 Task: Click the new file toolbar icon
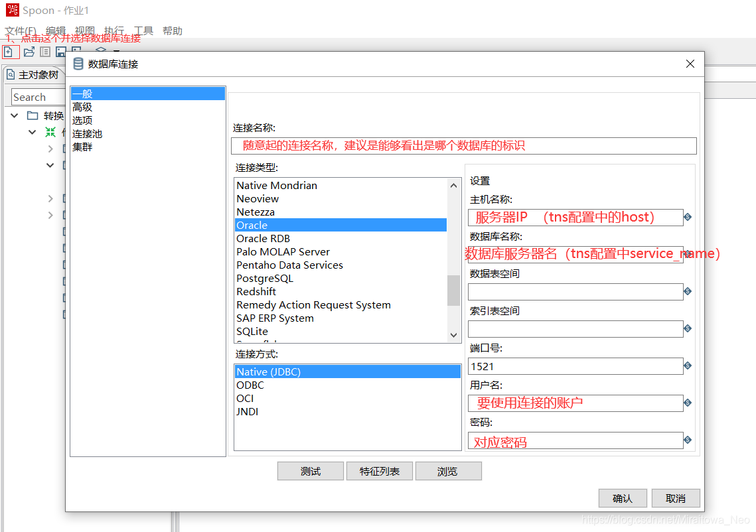click(9, 52)
